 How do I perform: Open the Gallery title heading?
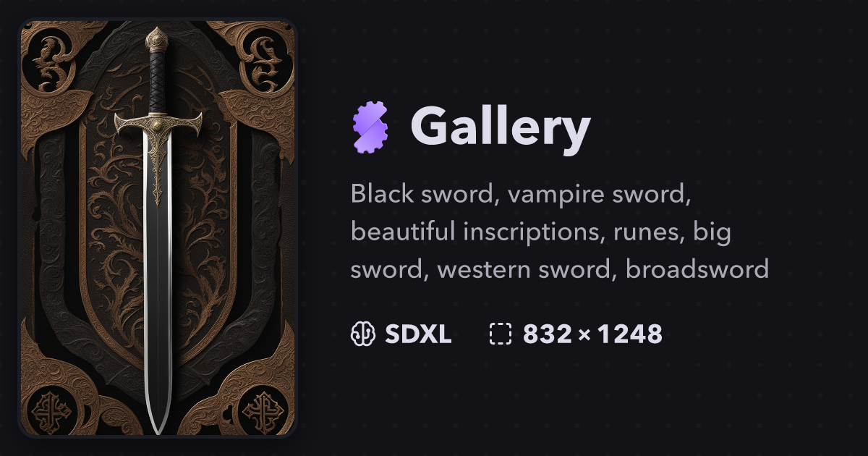click(x=501, y=127)
